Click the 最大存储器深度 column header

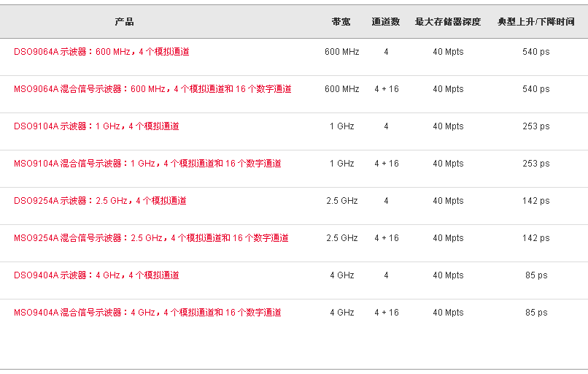[x=448, y=22]
